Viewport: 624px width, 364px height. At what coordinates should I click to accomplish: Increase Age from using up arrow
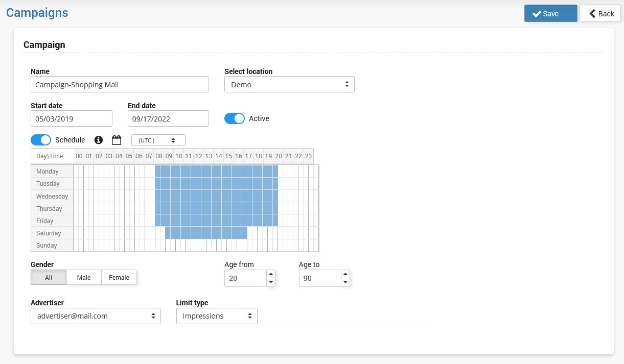click(x=271, y=275)
